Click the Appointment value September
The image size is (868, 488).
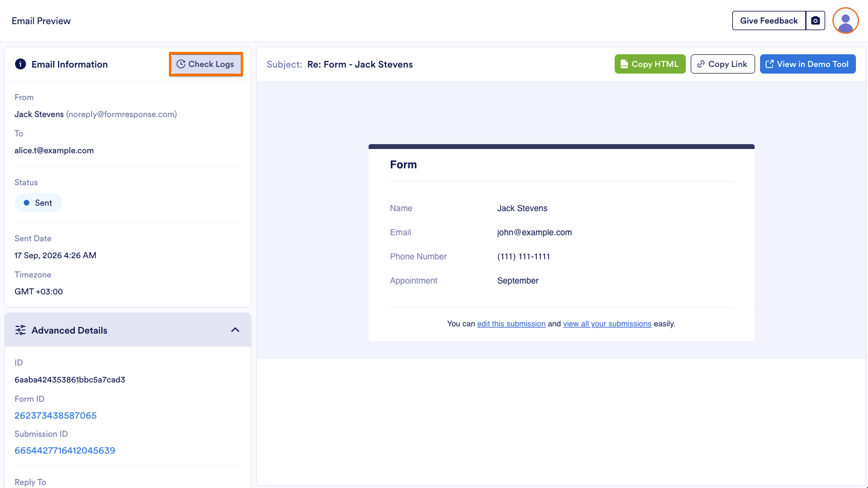[x=518, y=280]
